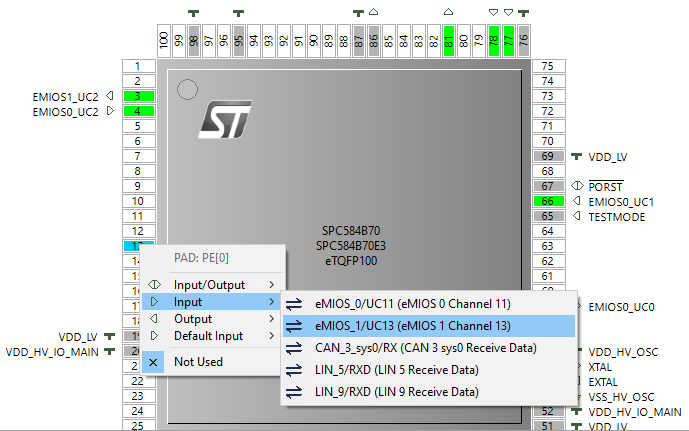Select eMIOS_1/UC13 input function
Viewport: 689px width, 431px height.
(428, 326)
